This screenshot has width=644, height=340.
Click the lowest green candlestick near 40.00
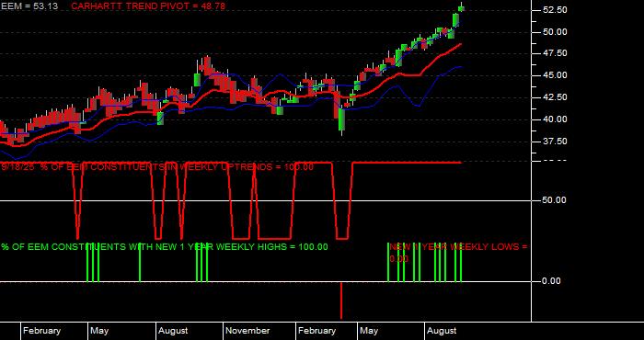tap(341, 120)
